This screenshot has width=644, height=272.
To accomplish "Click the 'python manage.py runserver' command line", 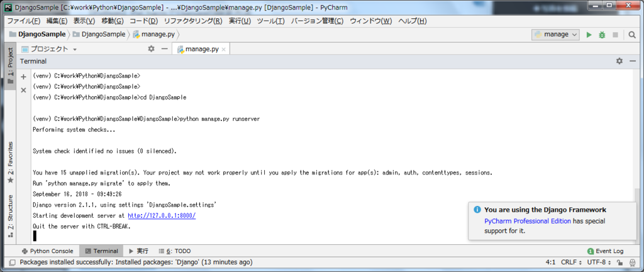I will coord(146,119).
